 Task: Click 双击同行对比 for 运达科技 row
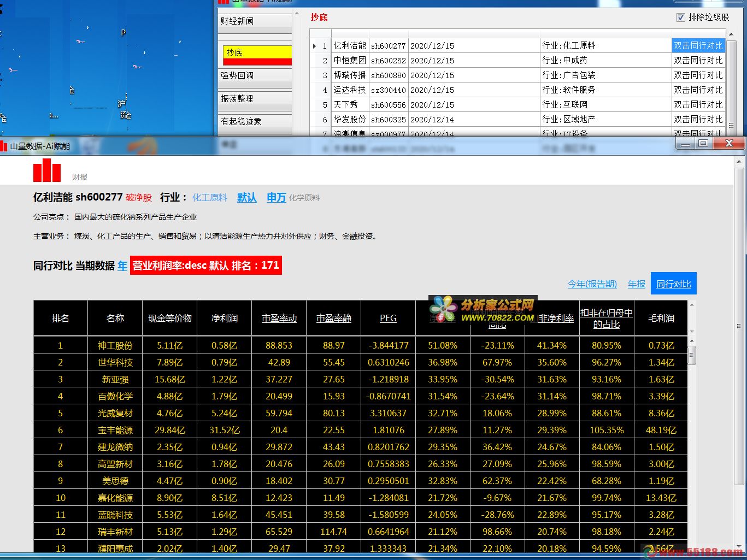point(698,90)
